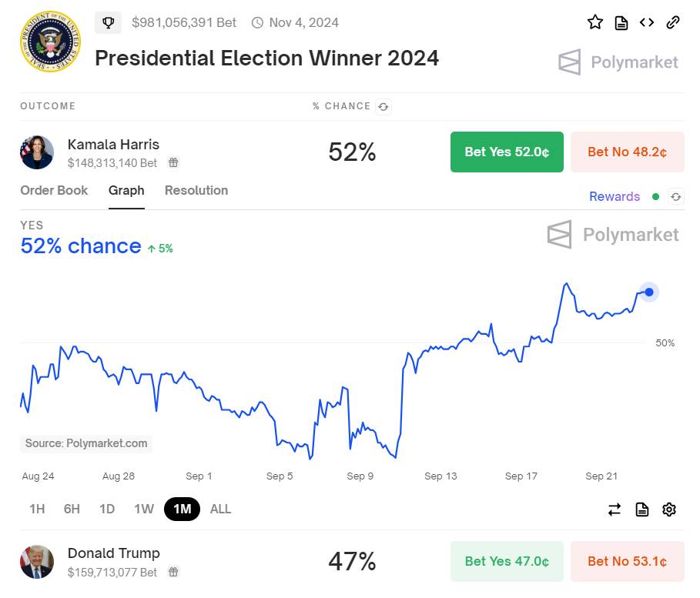700x598 pixels.
Task: Select the 1W time range
Action: [x=144, y=509]
